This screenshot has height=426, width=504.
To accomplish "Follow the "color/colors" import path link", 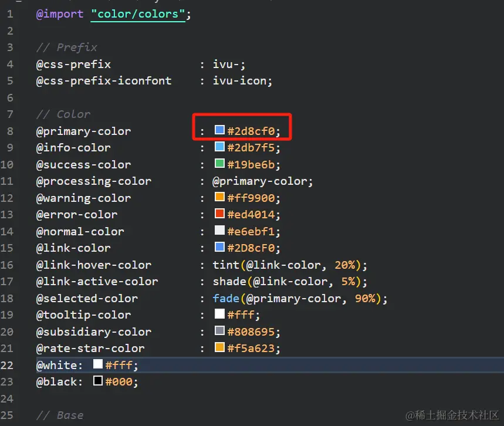I will click(x=138, y=14).
